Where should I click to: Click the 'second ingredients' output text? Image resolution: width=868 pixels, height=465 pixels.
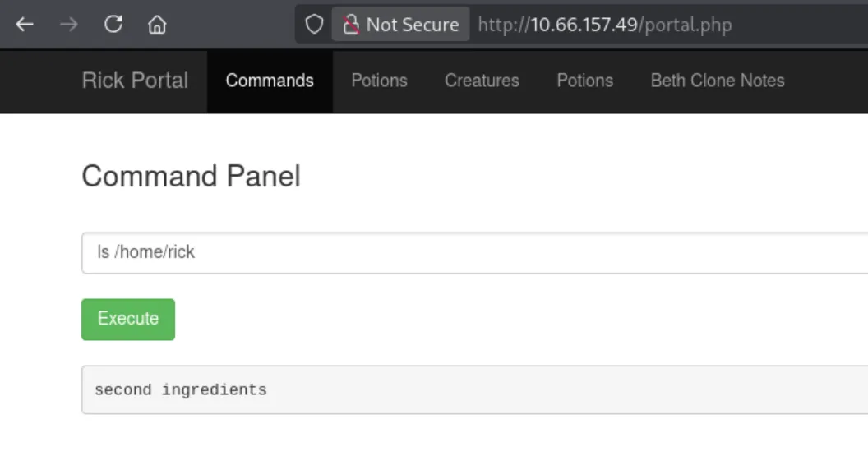click(181, 389)
